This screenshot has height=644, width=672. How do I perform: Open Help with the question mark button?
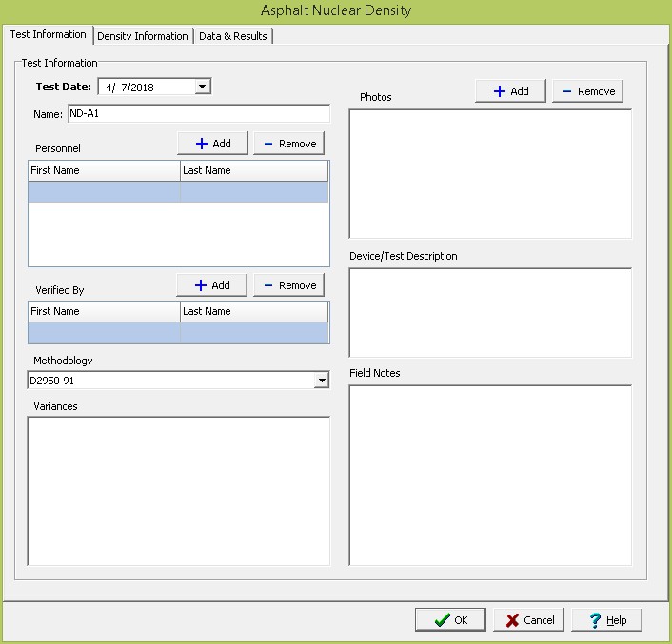(605, 620)
